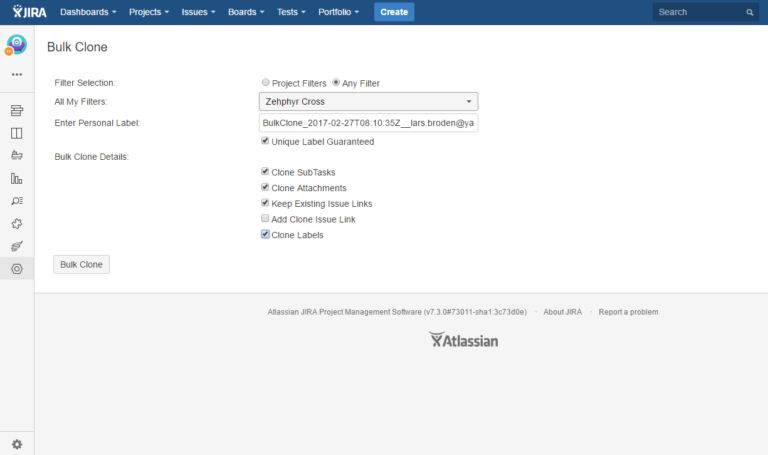Open the Reports bar chart icon

click(17, 178)
